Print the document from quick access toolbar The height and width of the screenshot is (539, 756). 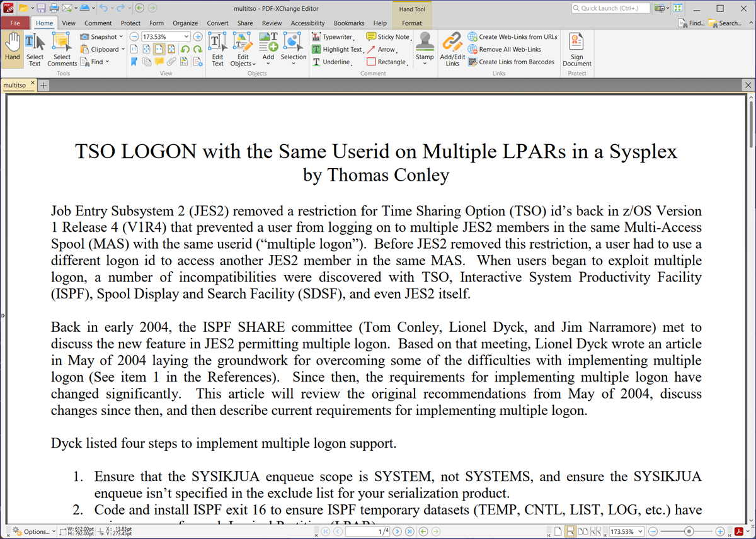(54, 8)
